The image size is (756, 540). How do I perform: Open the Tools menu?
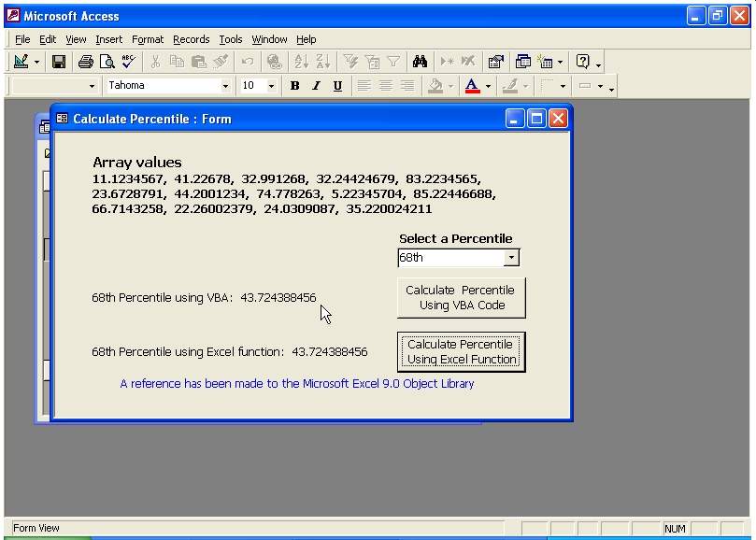(231, 39)
